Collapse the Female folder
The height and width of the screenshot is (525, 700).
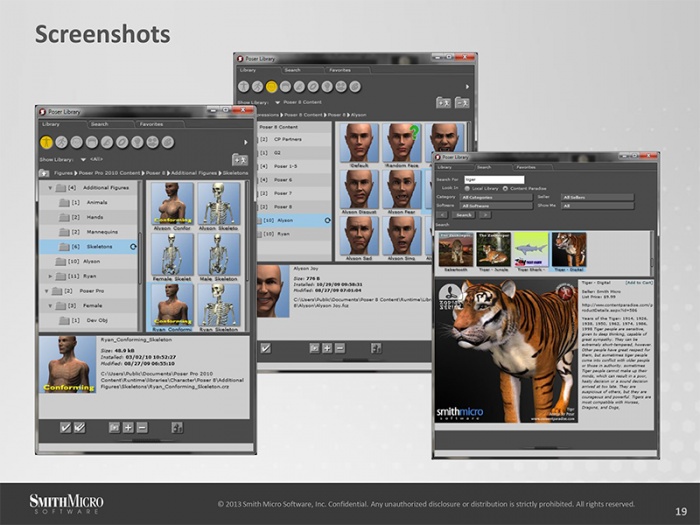coord(50,306)
